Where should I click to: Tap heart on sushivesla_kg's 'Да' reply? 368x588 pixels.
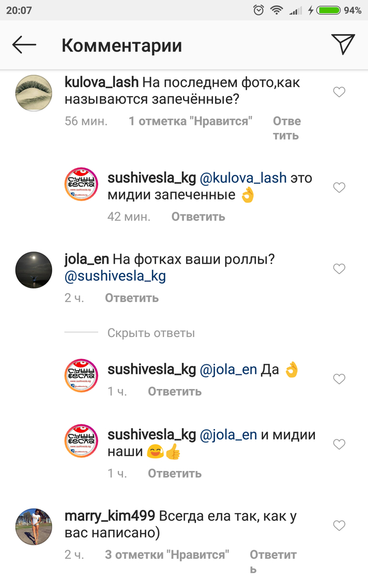[x=339, y=379]
